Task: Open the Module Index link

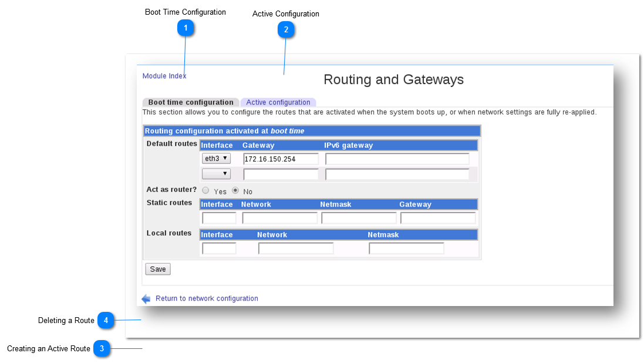Action: click(x=164, y=76)
